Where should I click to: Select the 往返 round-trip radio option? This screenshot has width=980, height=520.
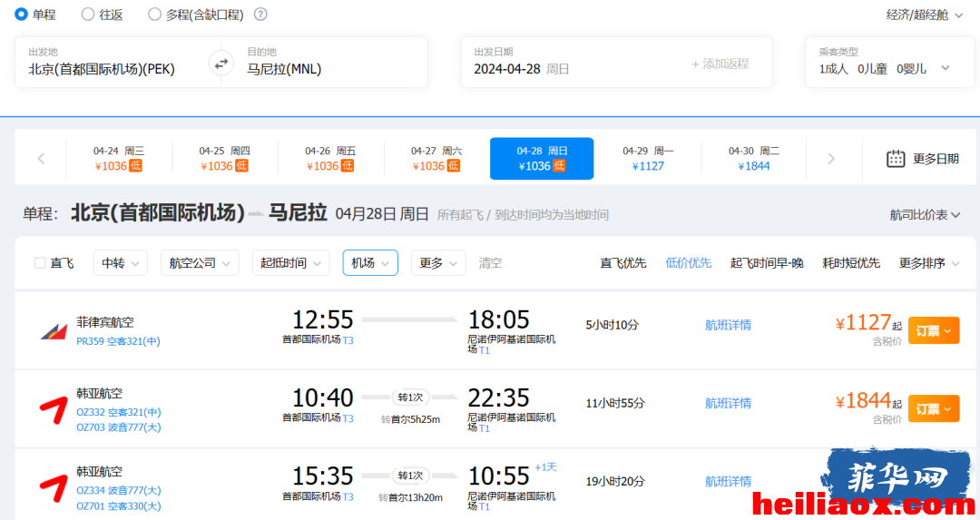(x=88, y=14)
